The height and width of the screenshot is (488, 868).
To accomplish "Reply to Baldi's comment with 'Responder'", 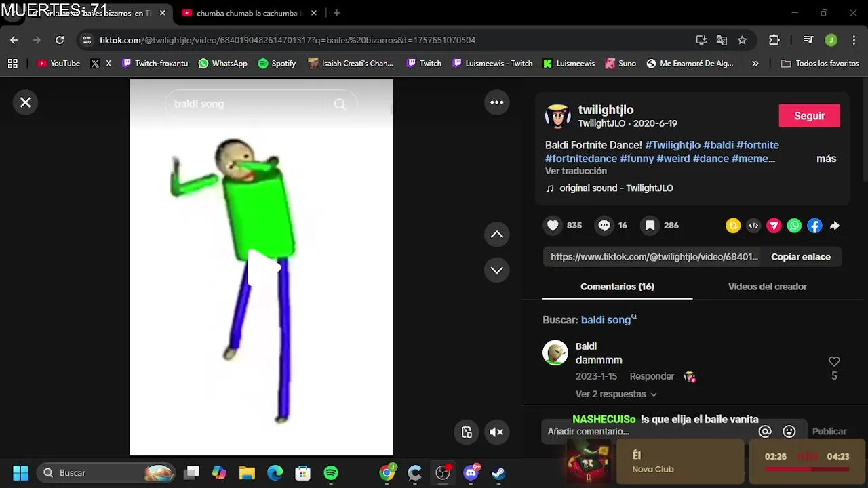I will point(652,376).
